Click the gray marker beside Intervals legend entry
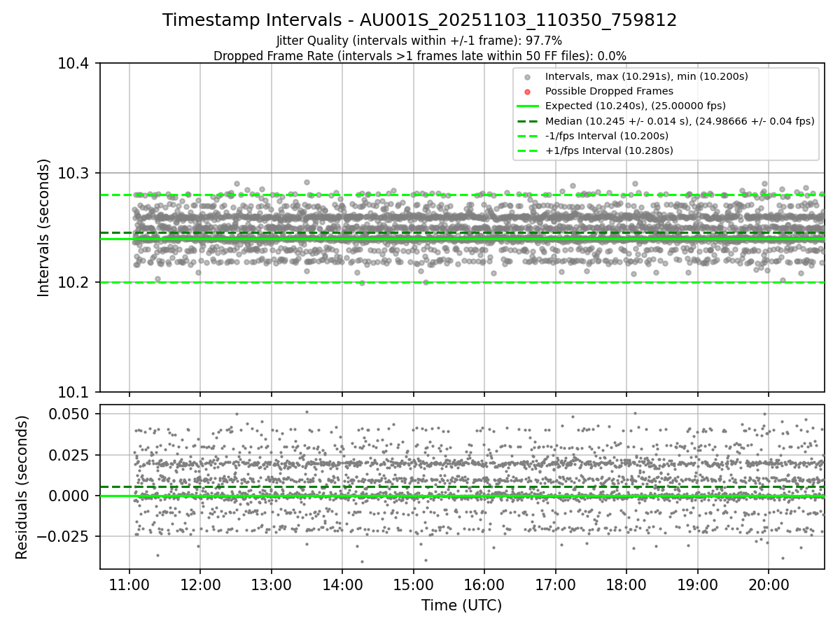The image size is (840, 630). tap(528, 77)
